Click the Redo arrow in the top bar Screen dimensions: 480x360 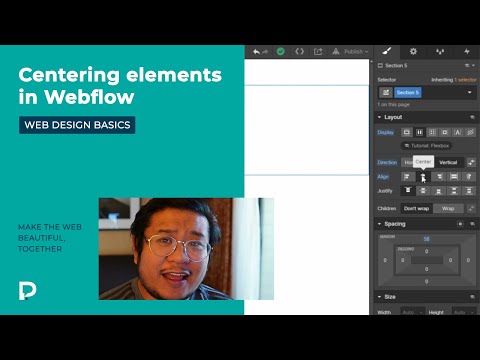265,52
